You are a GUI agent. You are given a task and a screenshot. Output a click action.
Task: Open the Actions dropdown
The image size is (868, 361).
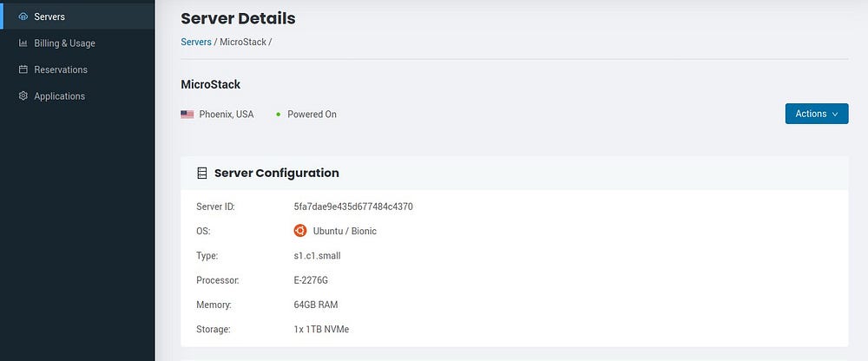pyautogui.click(x=816, y=114)
